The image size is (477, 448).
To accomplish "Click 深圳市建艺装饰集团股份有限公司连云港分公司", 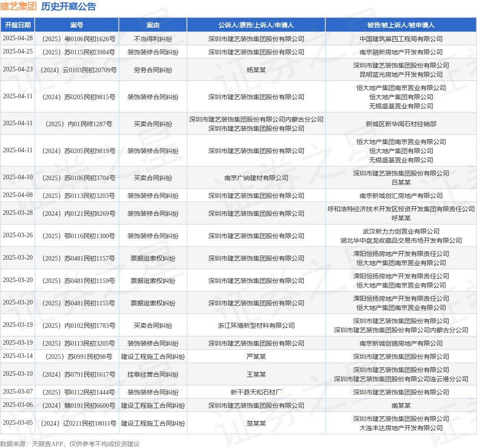I will tap(401, 379).
